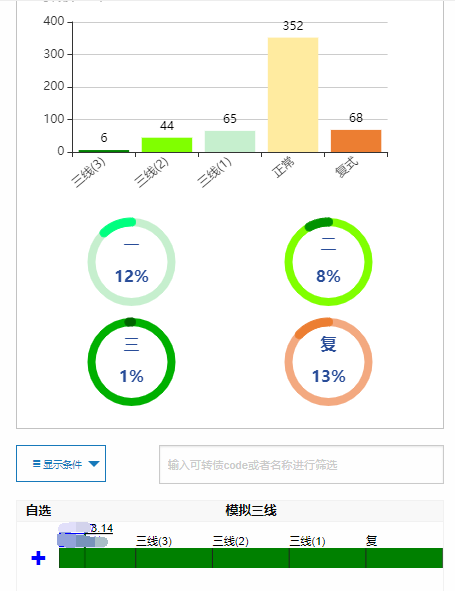
Task: Click the green segment under 三线(3)
Action: [174, 558]
